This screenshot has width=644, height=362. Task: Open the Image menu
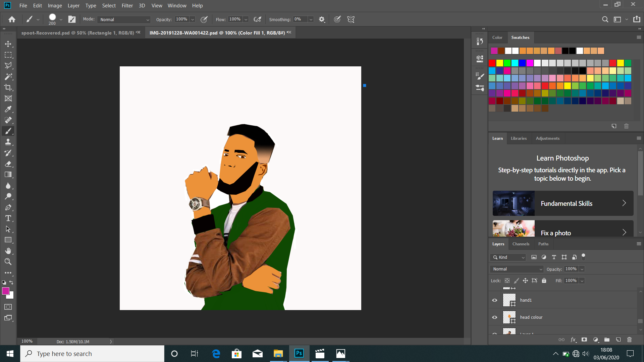pos(55,5)
